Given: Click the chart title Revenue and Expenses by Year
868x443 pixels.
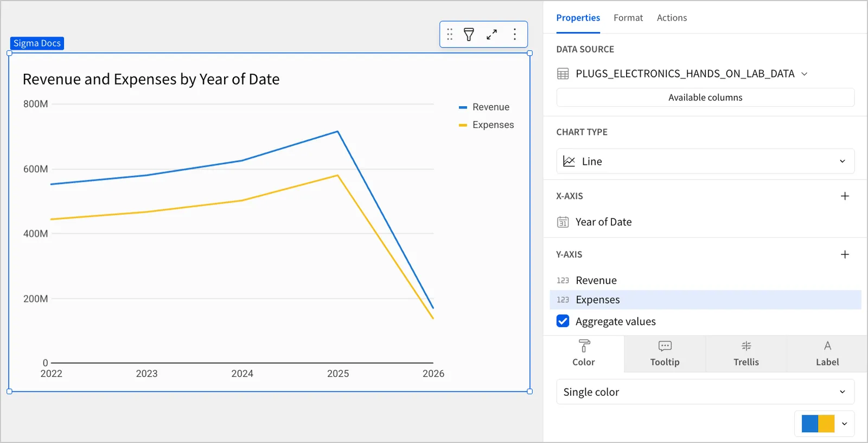Looking at the screenshot, I should tap(151, 79).
